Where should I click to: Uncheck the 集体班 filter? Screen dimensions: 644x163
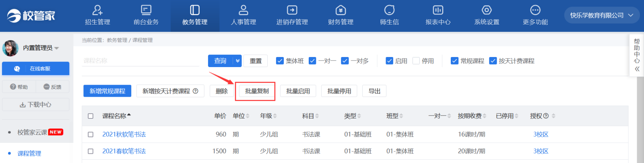pos(280,61)
